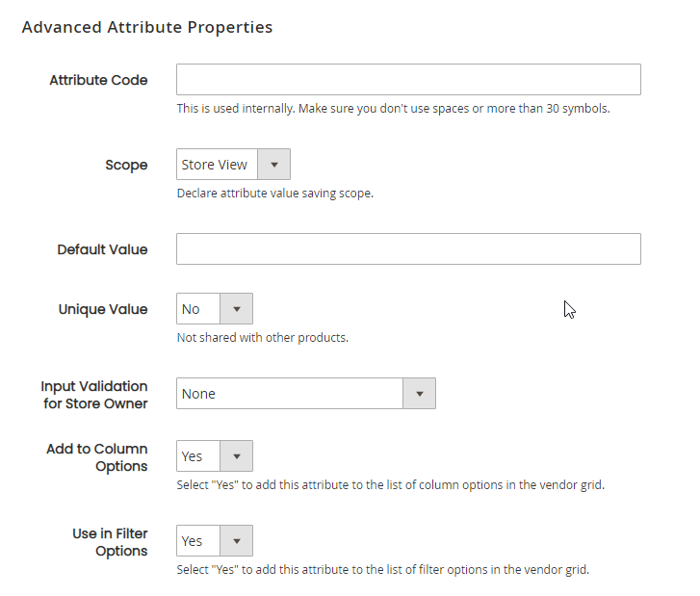The width and height of the screenshot is (700, 596).
Task: Click the Add to Column Options label
Action: [x=97, y=457]
